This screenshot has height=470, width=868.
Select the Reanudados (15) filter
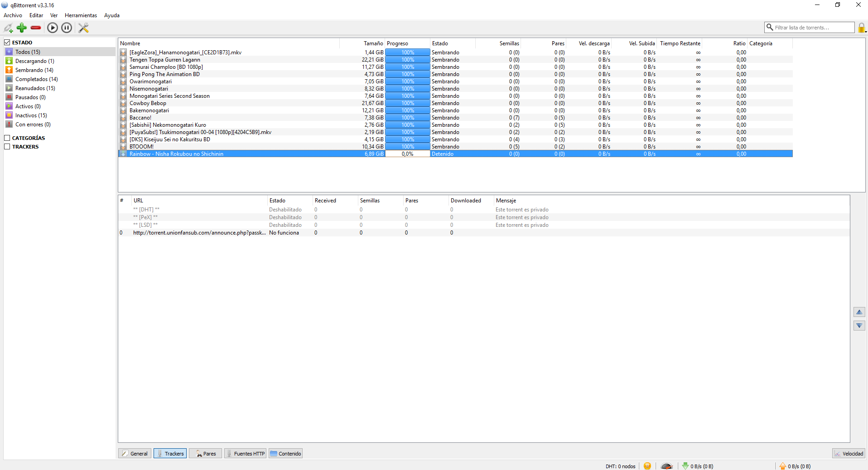pos(59,88)
